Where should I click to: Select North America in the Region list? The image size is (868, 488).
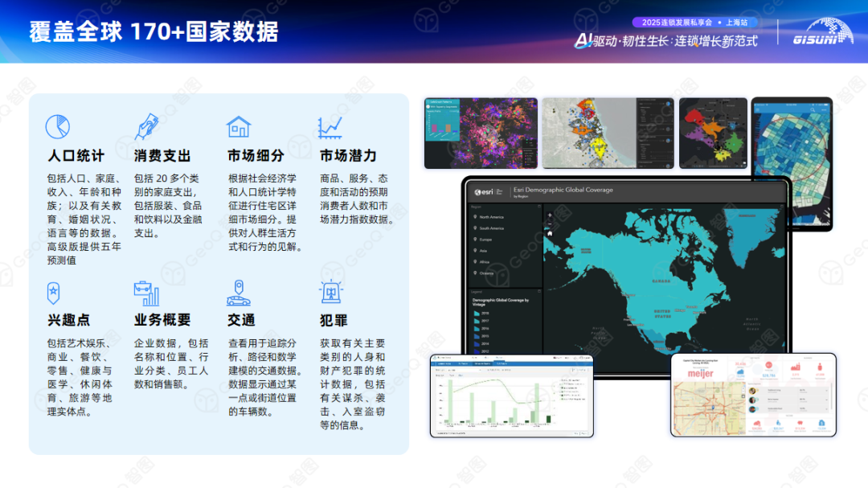[x=489, y=217]
